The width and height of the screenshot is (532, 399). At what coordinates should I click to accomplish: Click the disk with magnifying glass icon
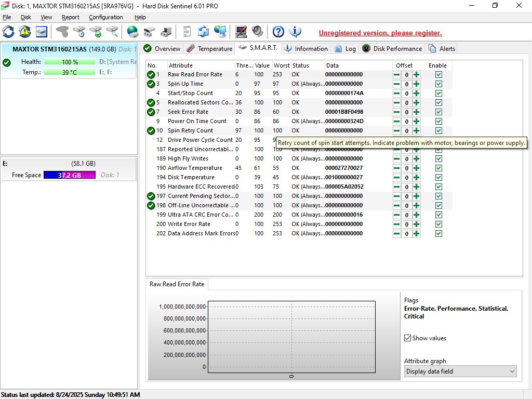pos(112,32)
